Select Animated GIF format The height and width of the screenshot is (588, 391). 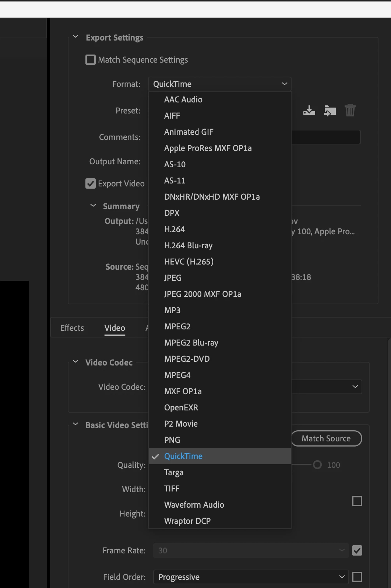[x=220, y=132]
